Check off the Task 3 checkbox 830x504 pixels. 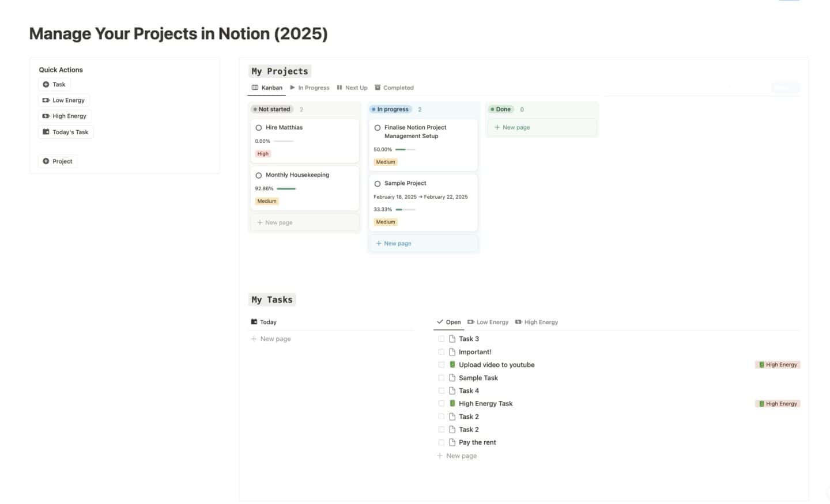point(442,339)
